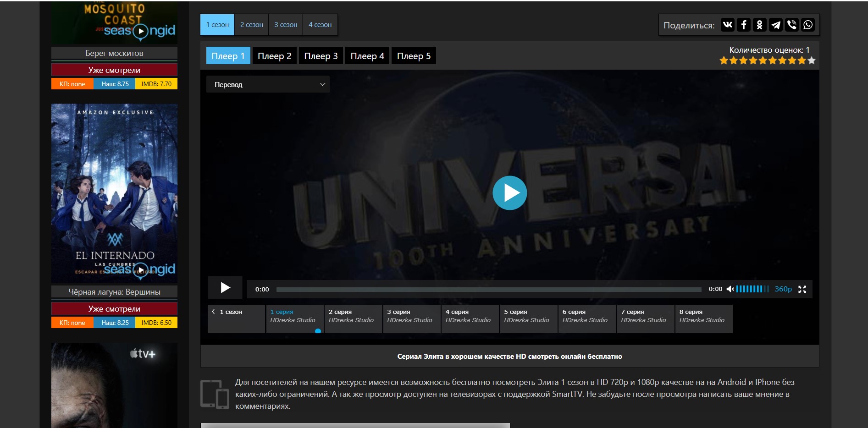Switch to the 3 сезон tab

pyautogui.click(x=286, y=25)
